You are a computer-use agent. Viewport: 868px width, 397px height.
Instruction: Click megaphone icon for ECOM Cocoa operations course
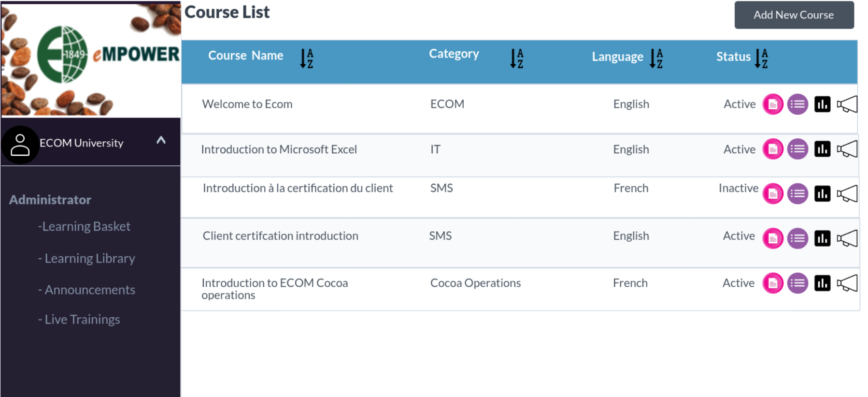[847, 283]
